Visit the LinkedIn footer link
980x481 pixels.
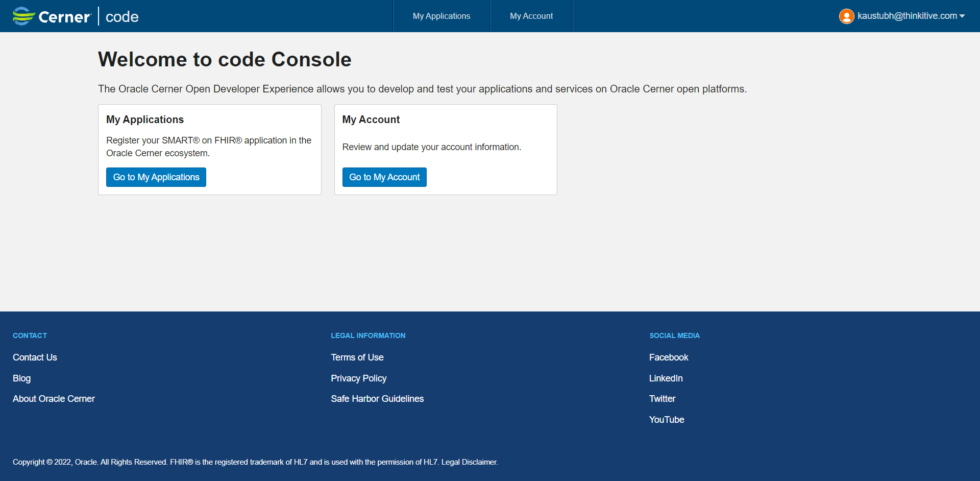pyautogui.click(x=666, y=378)
